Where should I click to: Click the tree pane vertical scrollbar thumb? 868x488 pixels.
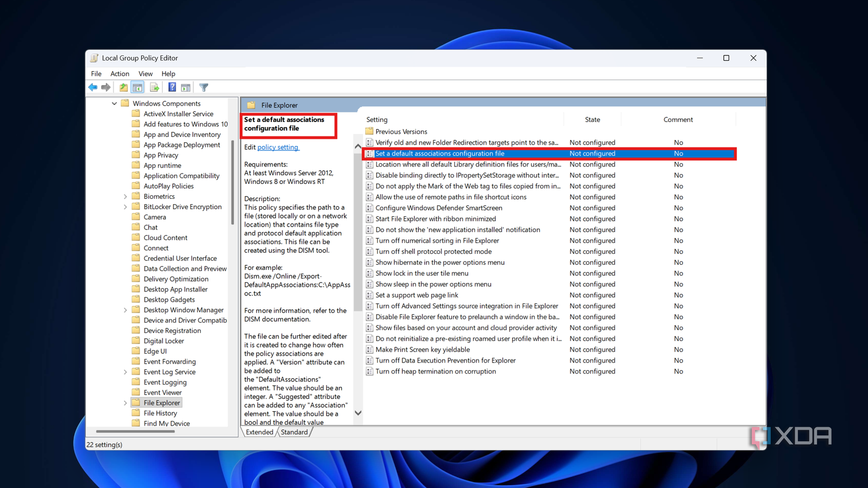(x=233, y=182)
